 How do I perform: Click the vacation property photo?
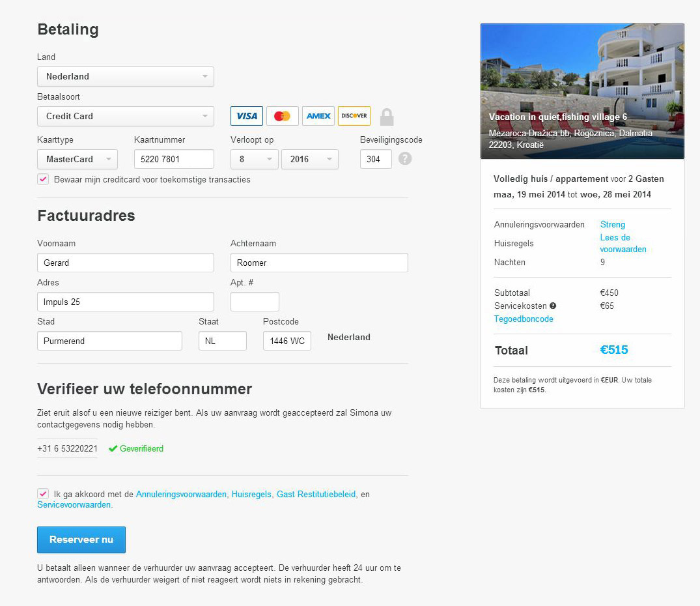pos(582,78)
